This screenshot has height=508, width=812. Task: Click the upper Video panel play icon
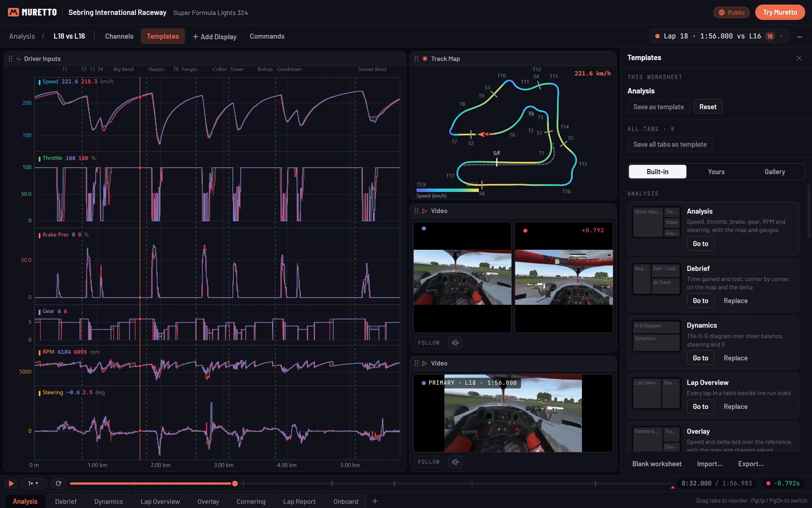(425, 211)
